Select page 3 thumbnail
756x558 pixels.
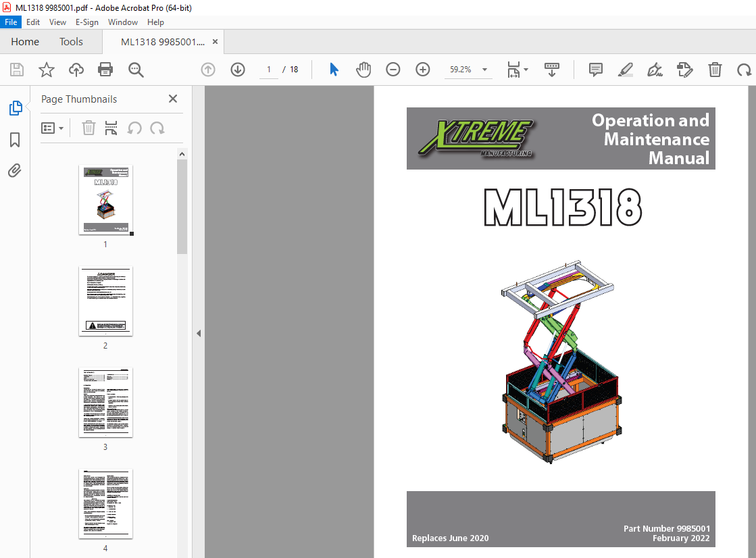click(x=105, y=402)
